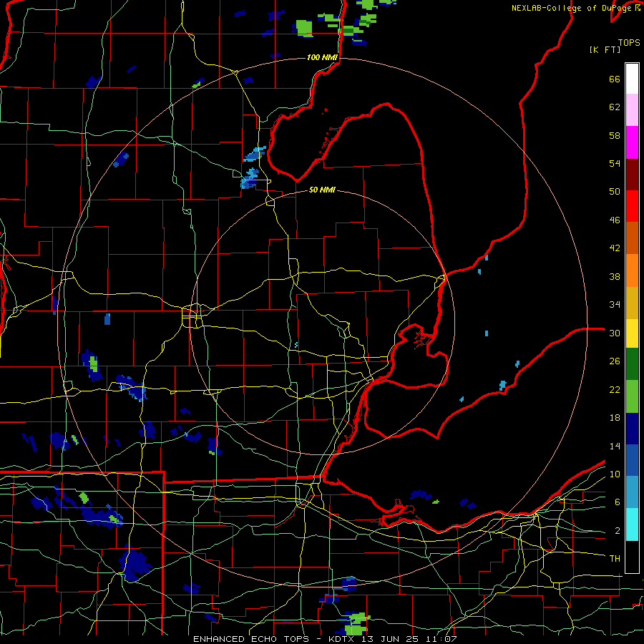The image size is (644, 644).
Task: Click the "66" legend value
Action: click(615, 79)
